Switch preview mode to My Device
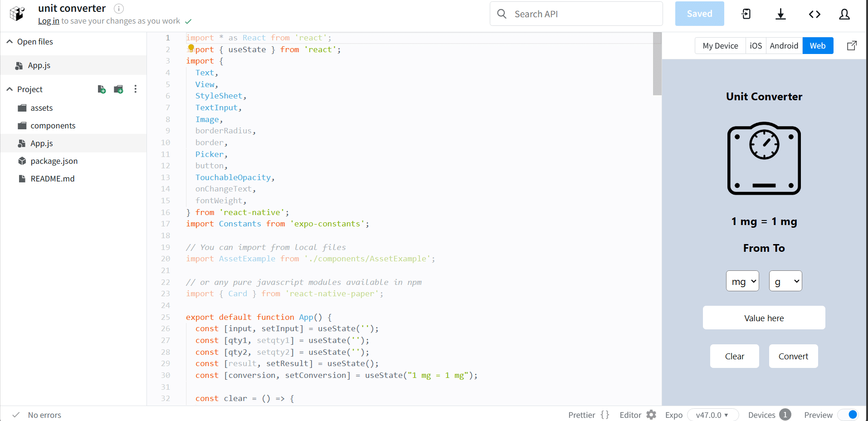The width and height of the screenshot is (868, 421). click(719, 45)
